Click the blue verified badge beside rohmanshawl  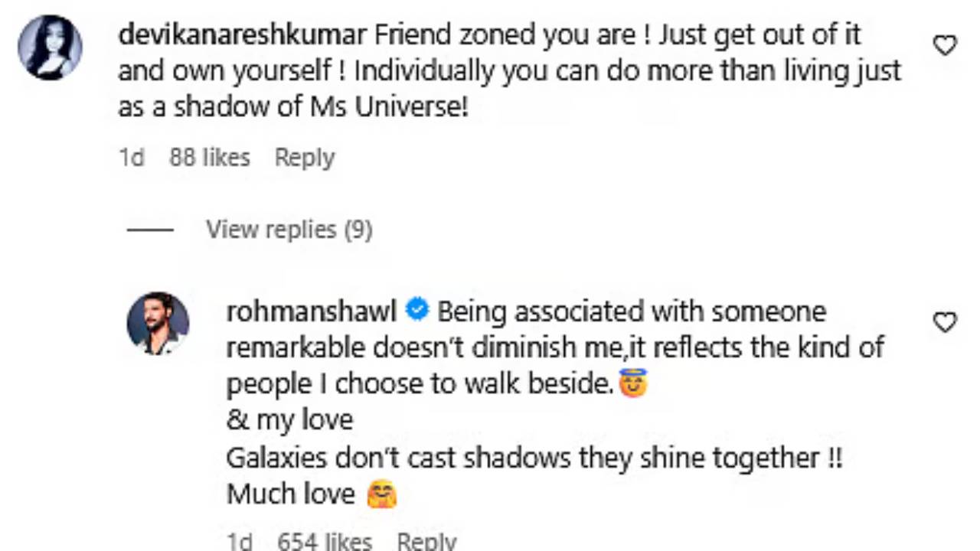(x=416, y=311)
